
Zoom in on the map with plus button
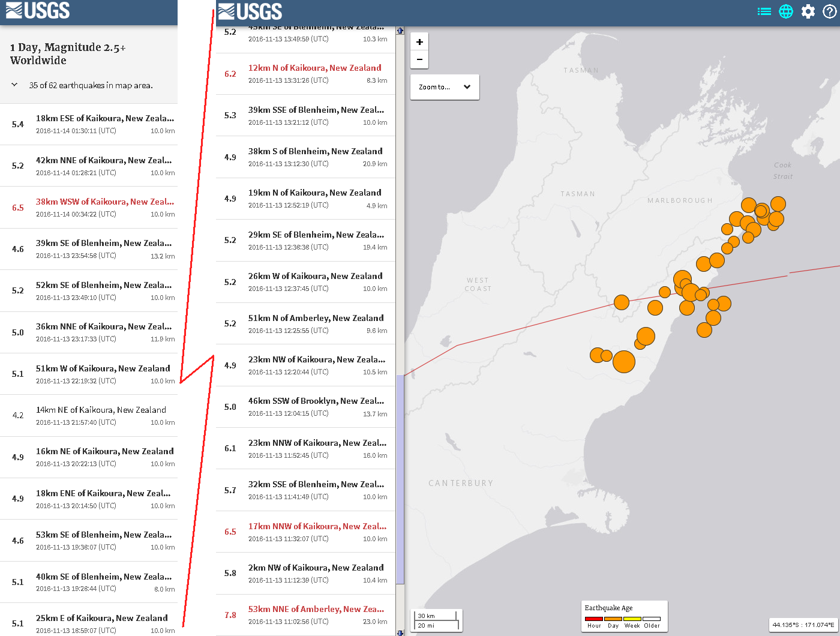(419, 42)
